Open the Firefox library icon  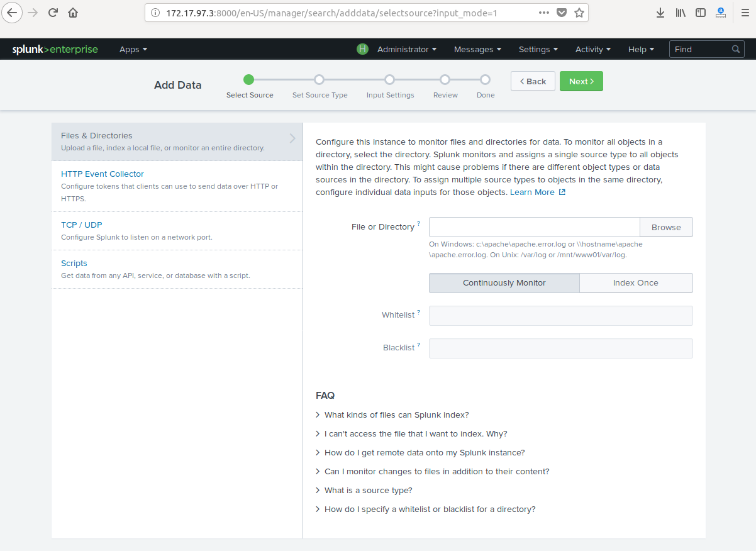(681, 13)
